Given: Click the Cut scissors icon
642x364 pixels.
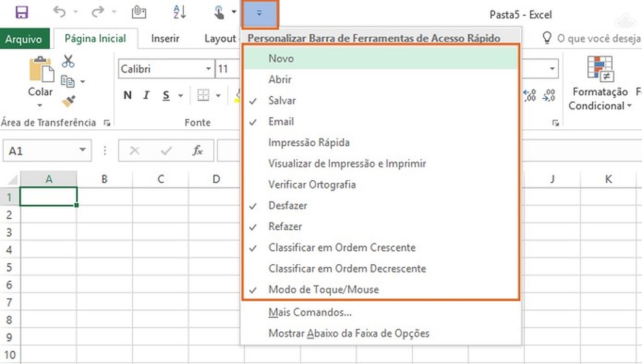Looking at the screenshot, I should [68, 62].
